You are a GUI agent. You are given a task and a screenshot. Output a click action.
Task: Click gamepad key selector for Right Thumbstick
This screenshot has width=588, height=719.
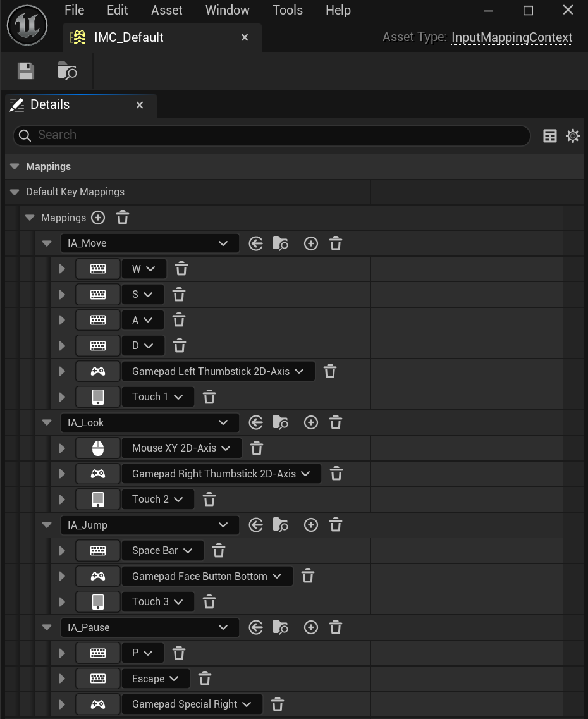point(98,474)
